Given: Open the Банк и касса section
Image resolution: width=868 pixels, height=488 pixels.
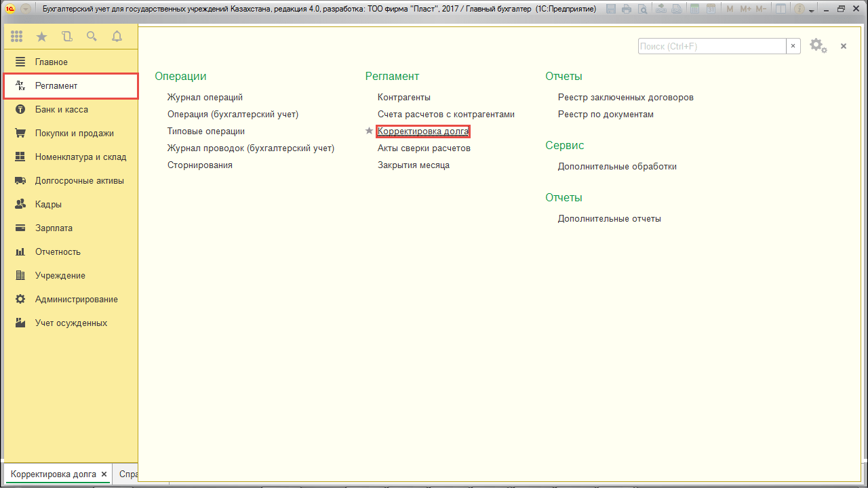Looking at the screenshot, I should point(62,109).
